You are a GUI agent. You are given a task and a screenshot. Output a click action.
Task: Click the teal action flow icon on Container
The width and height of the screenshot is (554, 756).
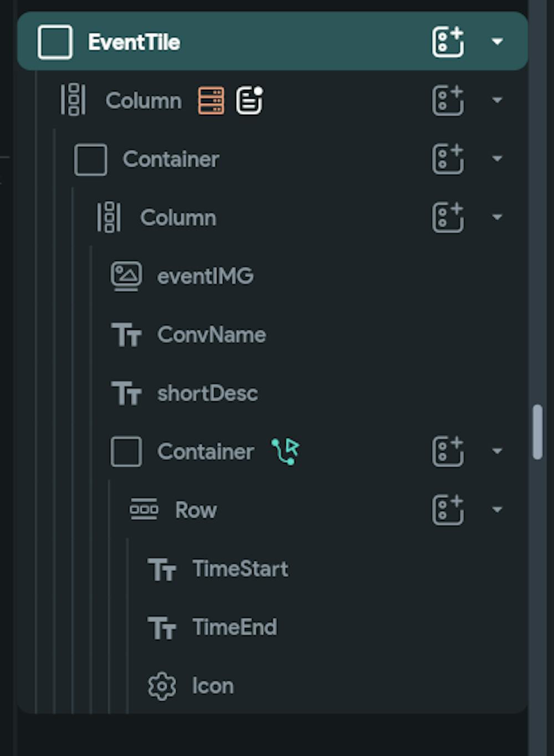pyautogui.click(x=285, y=451)
